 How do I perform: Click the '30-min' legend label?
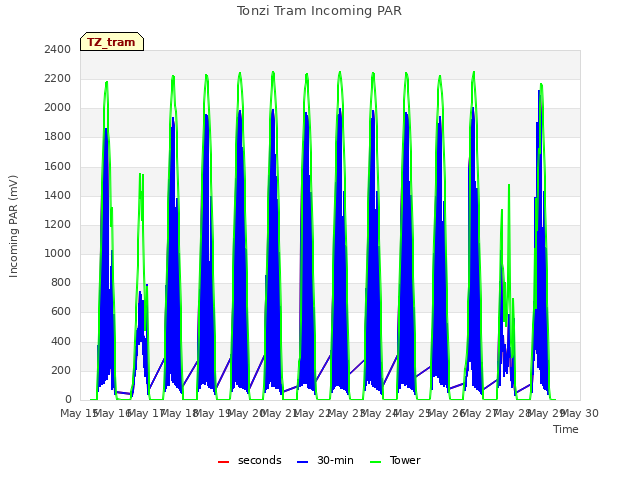(335, 460)
